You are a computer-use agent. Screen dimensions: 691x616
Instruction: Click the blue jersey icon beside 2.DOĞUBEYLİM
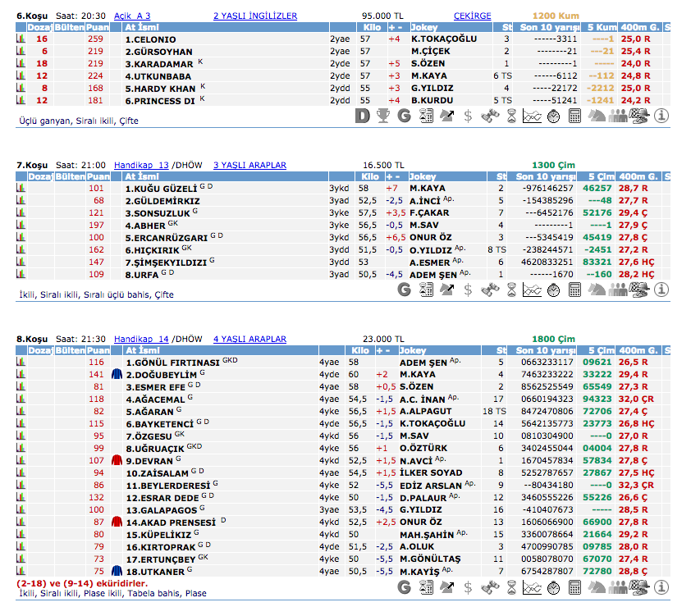point(117,374)
